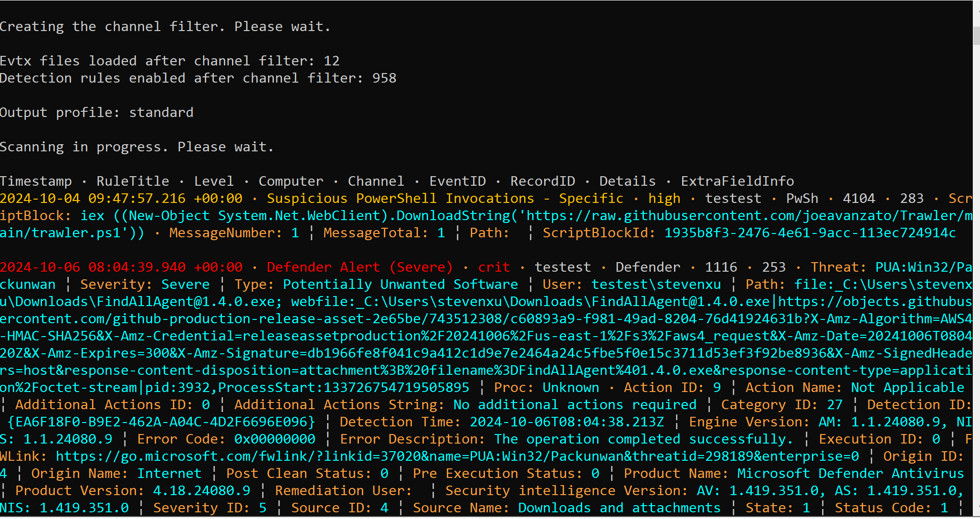Click 'pid:3932' process text

(177, 388)
